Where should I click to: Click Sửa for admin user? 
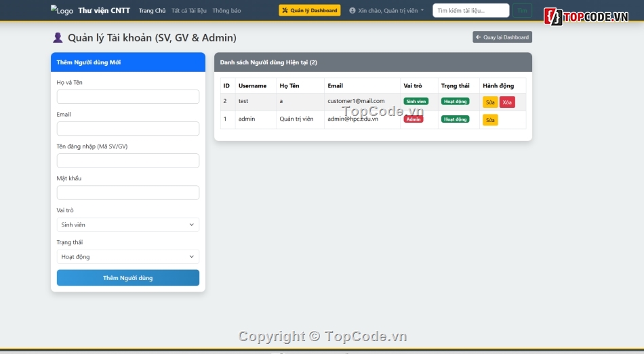click(490, 120)
